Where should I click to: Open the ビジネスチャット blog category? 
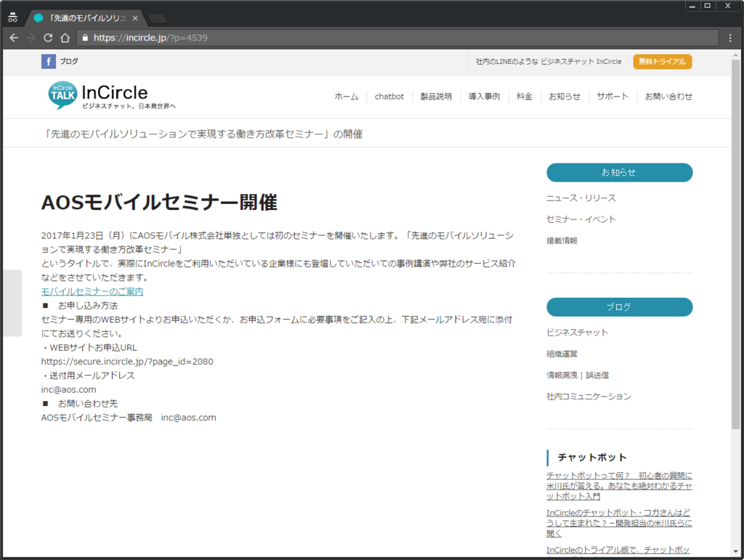click(x=577, y=333)
